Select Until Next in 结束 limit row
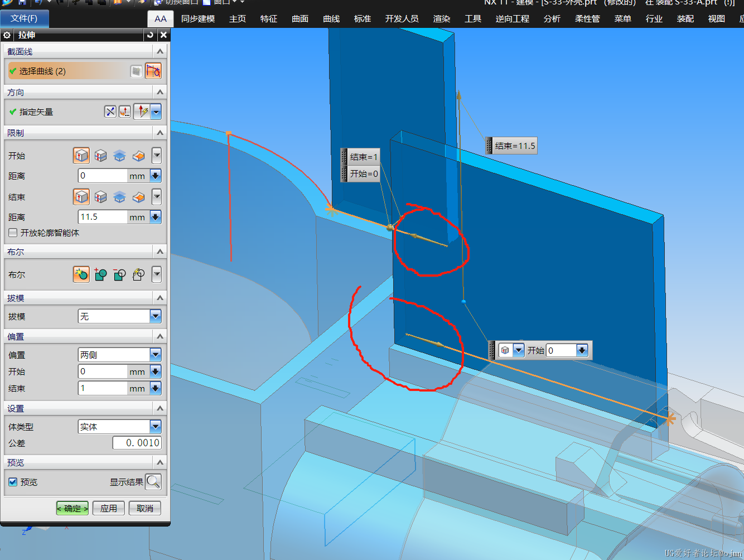The height and width of the screenshot is (560, 744). [x=119, y=197]
